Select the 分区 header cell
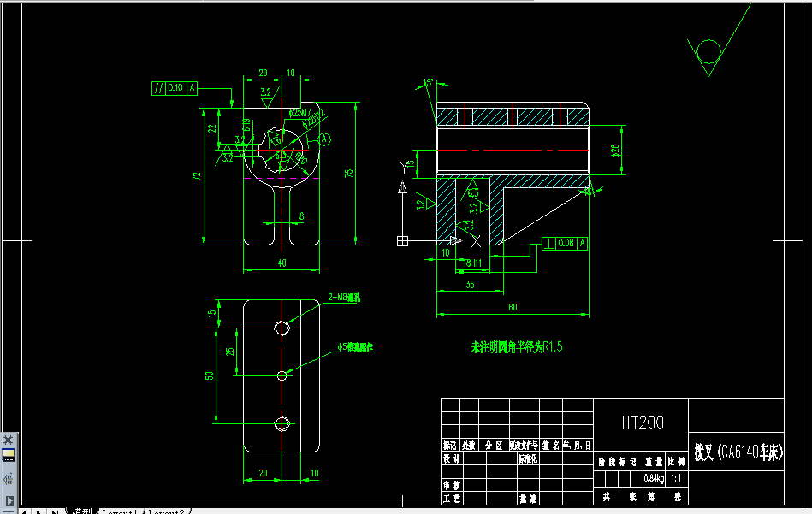This screenshot has height=514, width=812. pos(494,446)
